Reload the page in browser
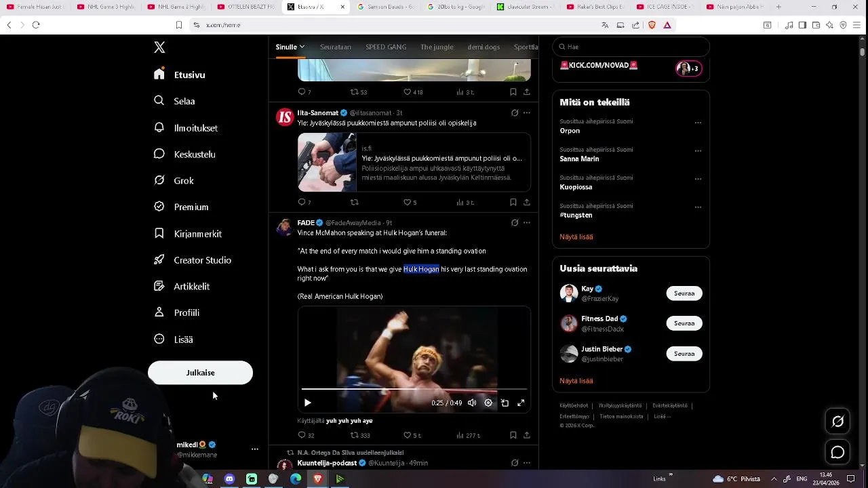The width and height of the screenshot is (868, 488). [36, 25]
